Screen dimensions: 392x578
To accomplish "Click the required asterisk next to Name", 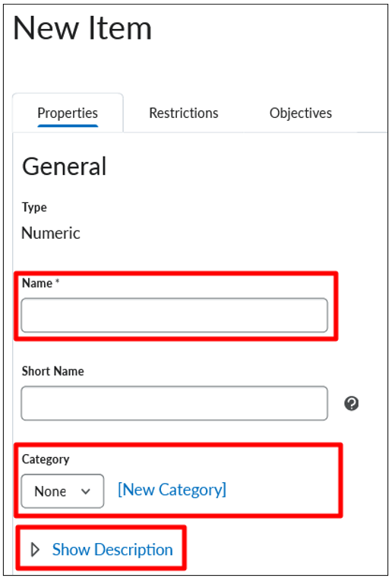I will click(58, 281).
